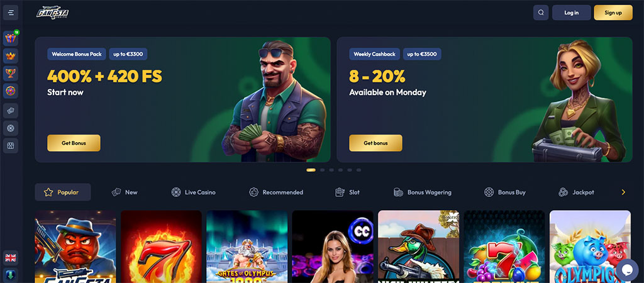
Task: Switch to the Live Casino tab
Action: click(194, 192)
